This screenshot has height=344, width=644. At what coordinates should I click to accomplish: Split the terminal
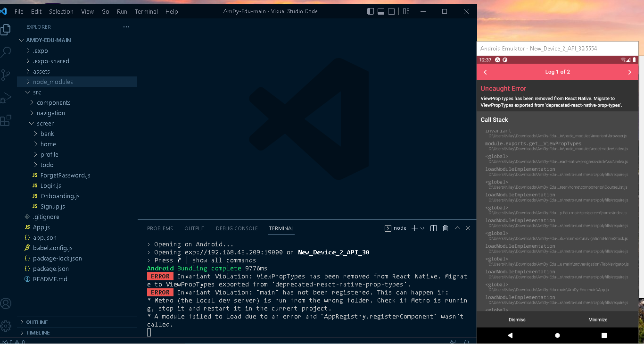click(x=434, y=228)
